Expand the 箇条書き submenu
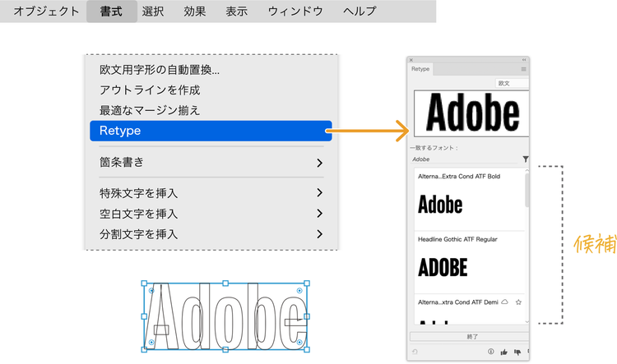This screenshot has height=364, width=617. (211, 163)
